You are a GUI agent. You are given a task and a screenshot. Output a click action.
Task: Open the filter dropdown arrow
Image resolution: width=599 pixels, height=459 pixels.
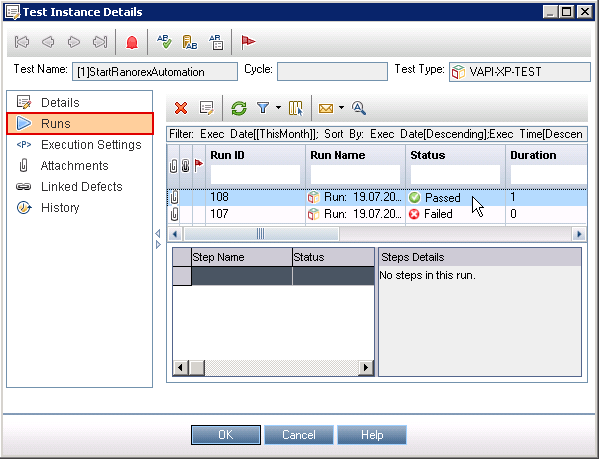point(278,108)
